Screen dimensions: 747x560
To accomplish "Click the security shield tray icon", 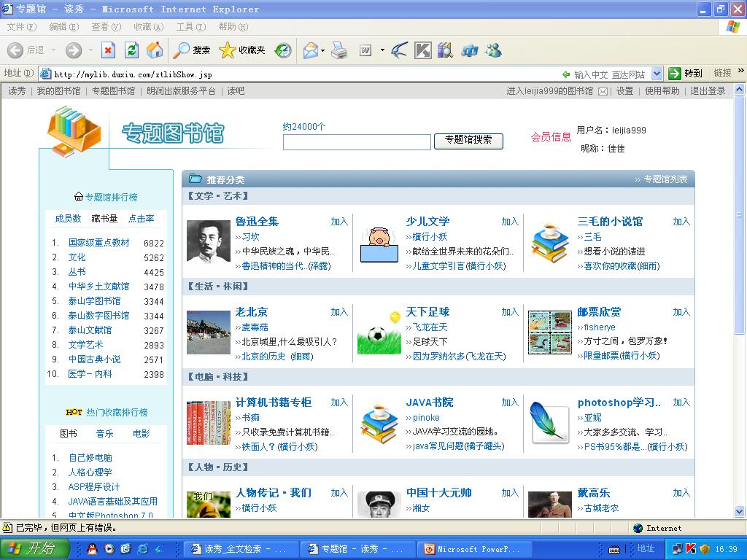I will 705,549.
